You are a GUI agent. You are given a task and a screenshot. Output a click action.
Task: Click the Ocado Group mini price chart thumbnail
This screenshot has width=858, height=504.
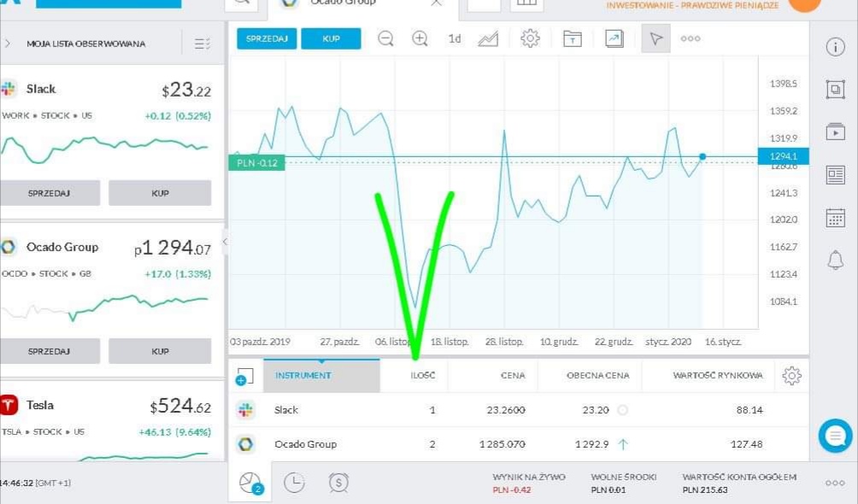(x=104, y=308)
